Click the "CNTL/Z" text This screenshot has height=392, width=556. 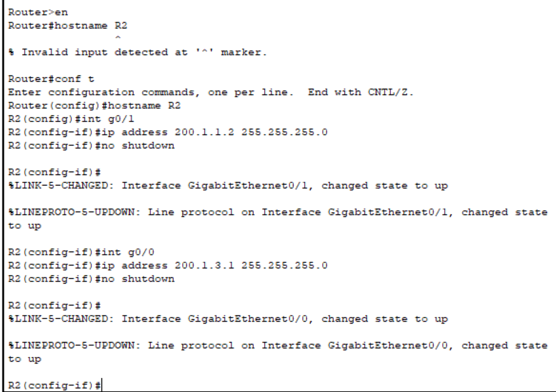388,93
